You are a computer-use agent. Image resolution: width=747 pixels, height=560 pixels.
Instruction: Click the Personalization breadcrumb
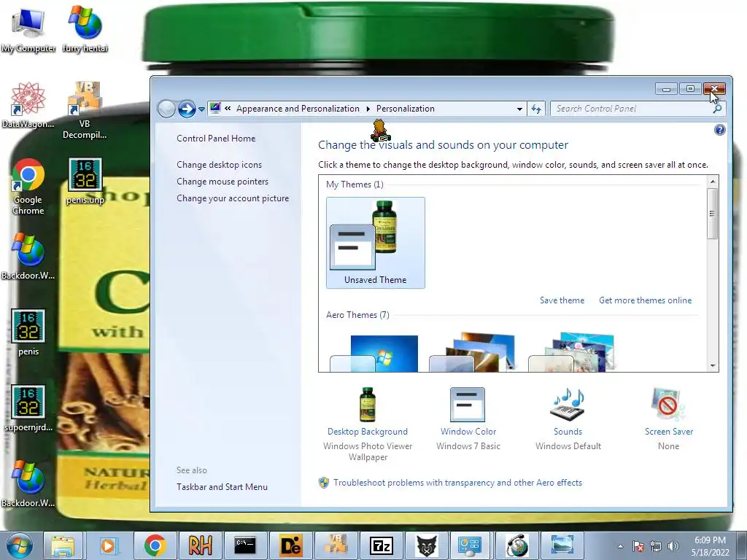click(x=406, y=109)
